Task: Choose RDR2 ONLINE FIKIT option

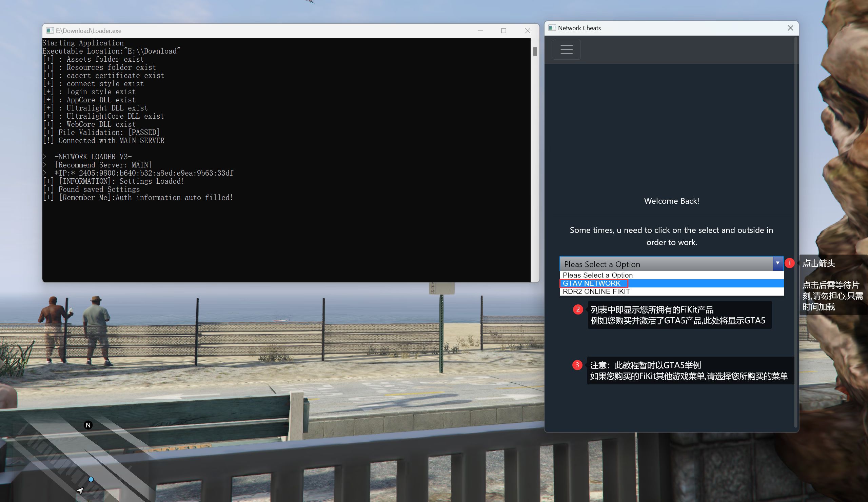Action: [596, 292]
